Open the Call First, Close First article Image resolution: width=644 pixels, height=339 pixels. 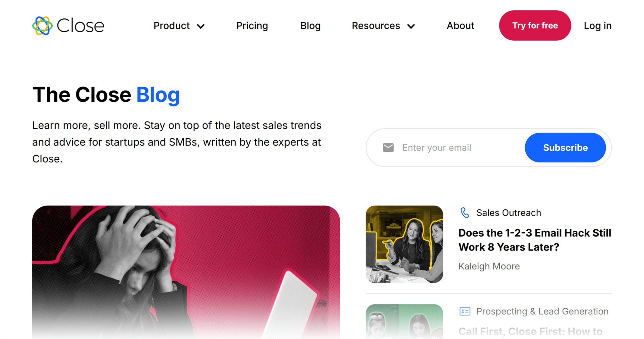click(x=530, y=332)
